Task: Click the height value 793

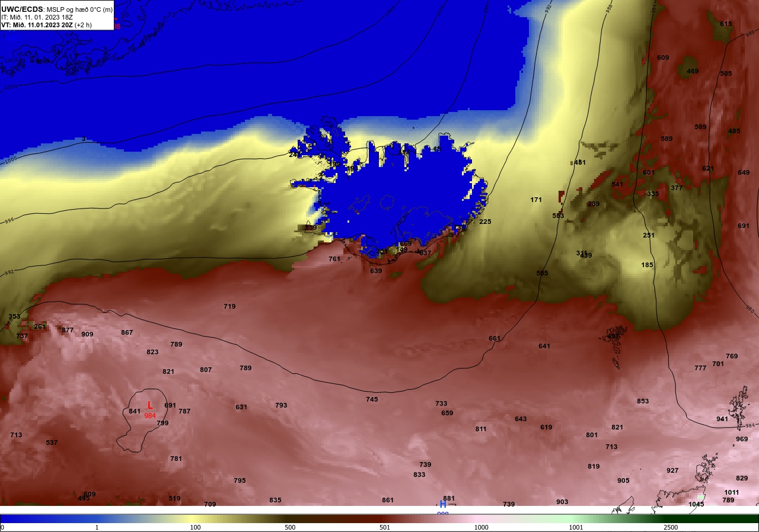Action: click(281, 405)
